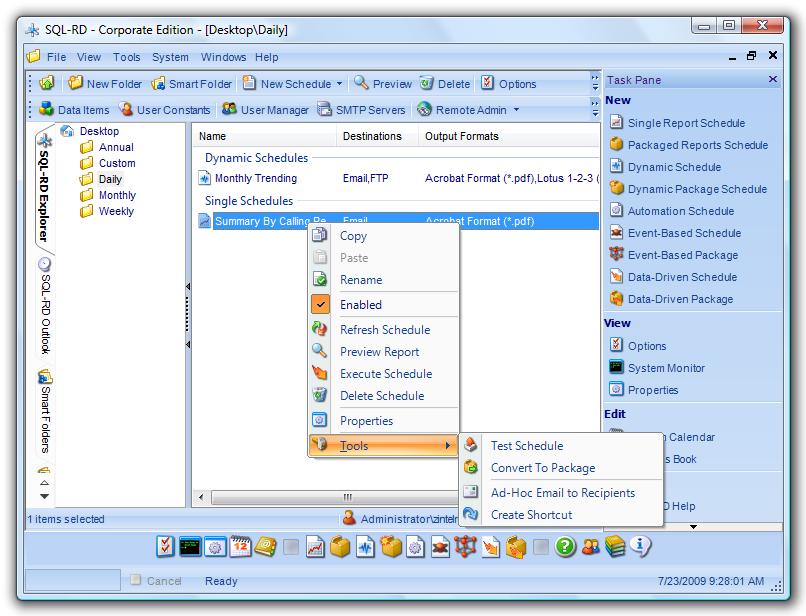Open the Help menu

pyautogui.click(x=267, y=57)
